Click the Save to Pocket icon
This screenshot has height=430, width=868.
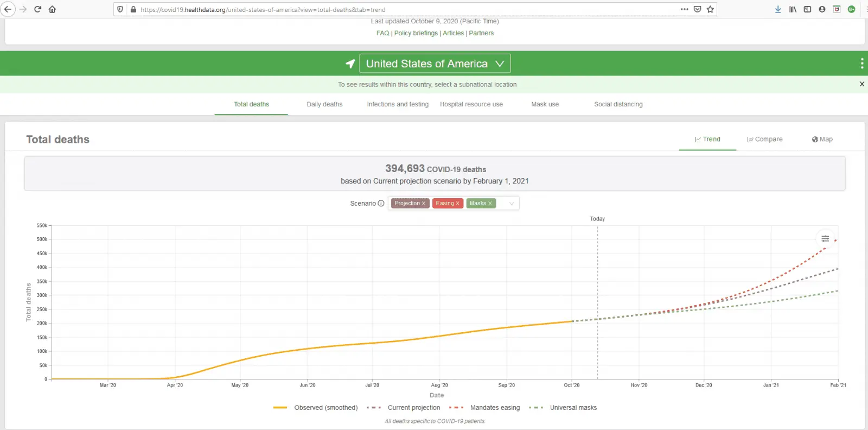point(698,9)
